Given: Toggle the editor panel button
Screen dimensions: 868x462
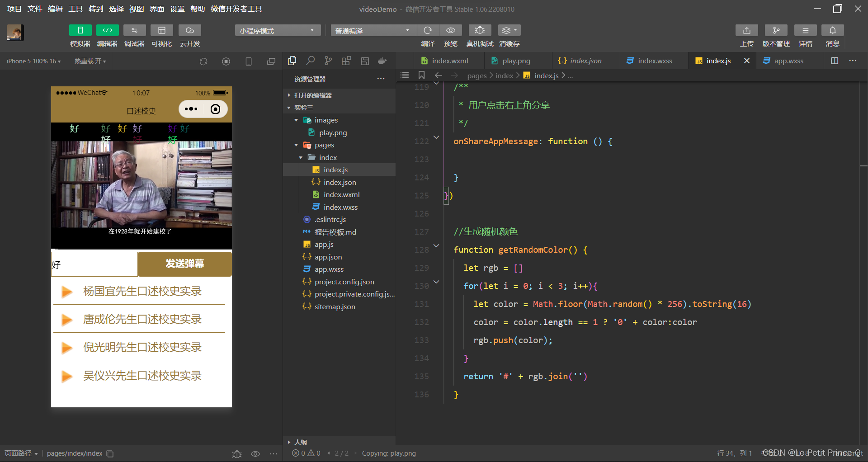Looking at the screenshot, I should [x=107, y=30].
